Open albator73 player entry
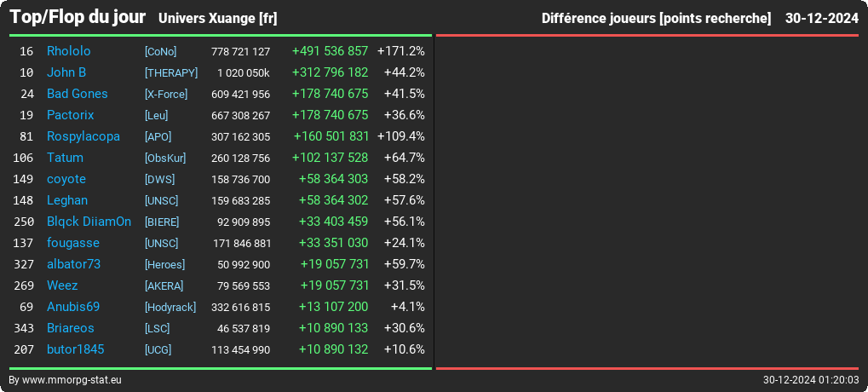868x392 pixels. point(73,264)
